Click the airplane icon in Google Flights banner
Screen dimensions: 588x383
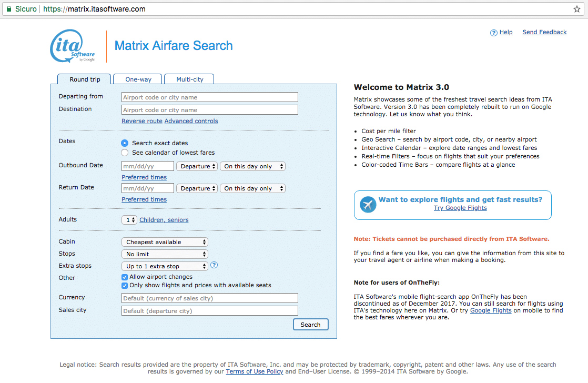[368, 205]
